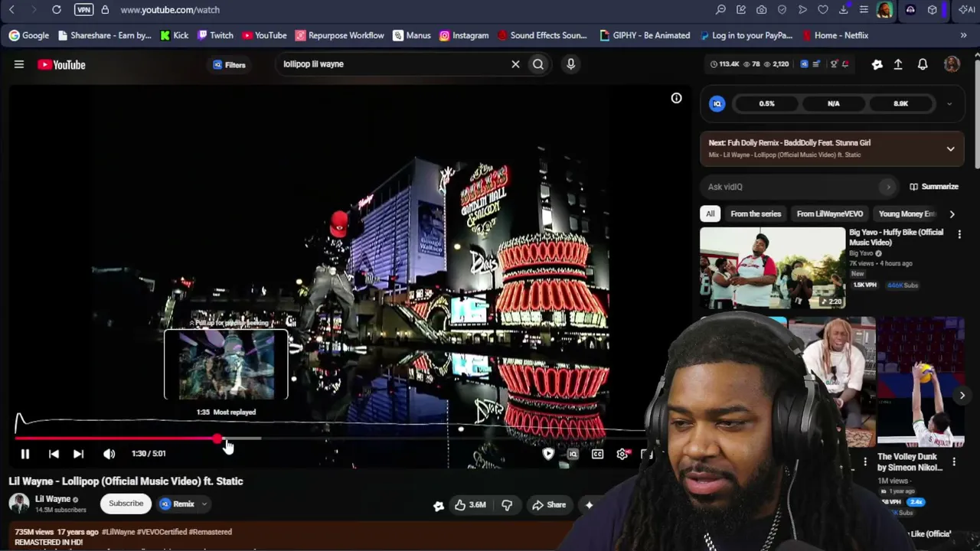Take a snapshot with the camera icon
The height and width of the screenshot is (551, 980).
point(761,10)
